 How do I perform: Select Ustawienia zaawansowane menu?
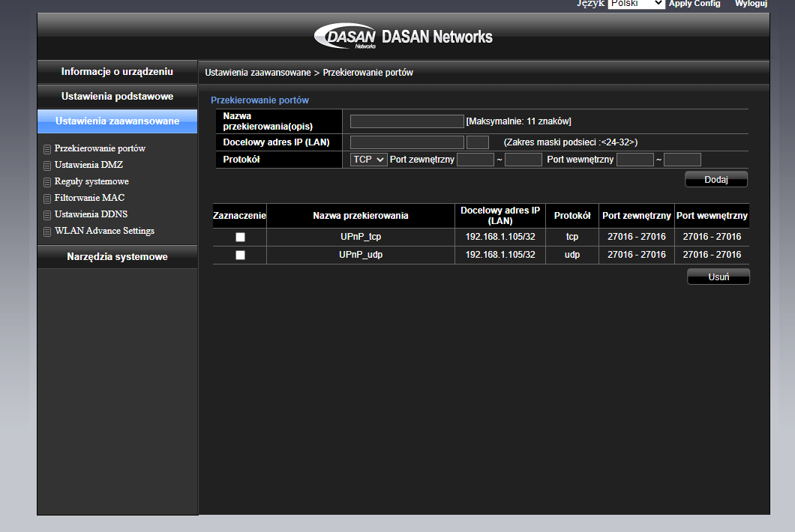coord(117,121)
